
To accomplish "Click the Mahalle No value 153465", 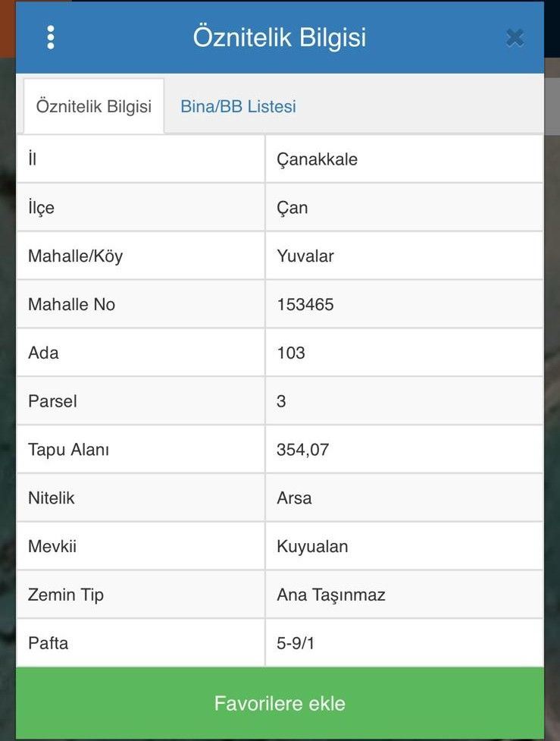I will [305, 305].
